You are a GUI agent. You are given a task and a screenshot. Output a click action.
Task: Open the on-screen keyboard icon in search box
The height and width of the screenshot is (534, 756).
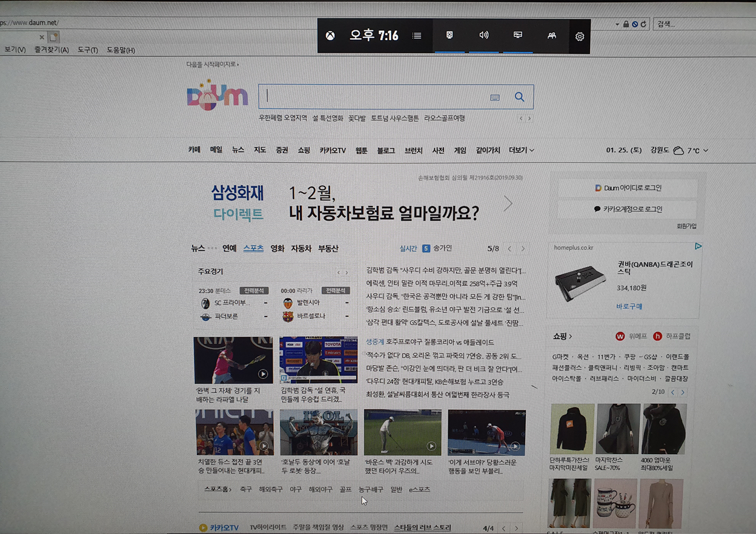[x=495, y=97]
